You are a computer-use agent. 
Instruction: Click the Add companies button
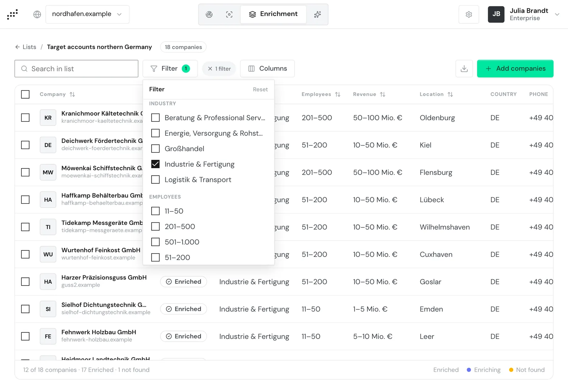point(515,68)
